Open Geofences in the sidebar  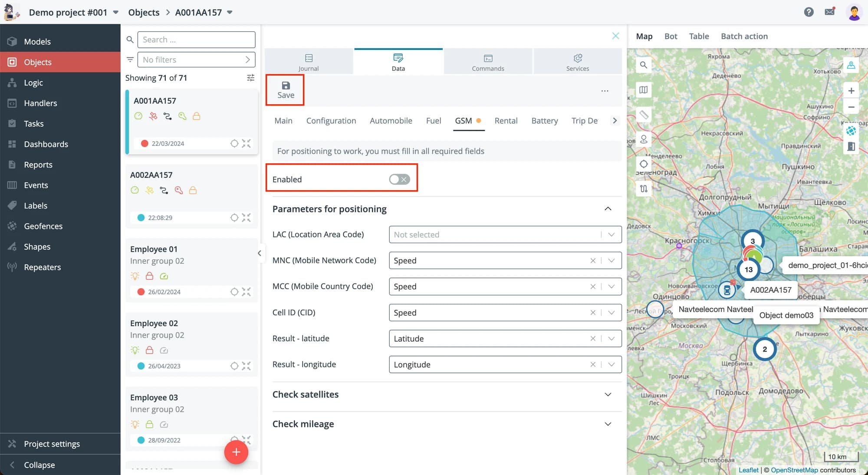[43, 226]
